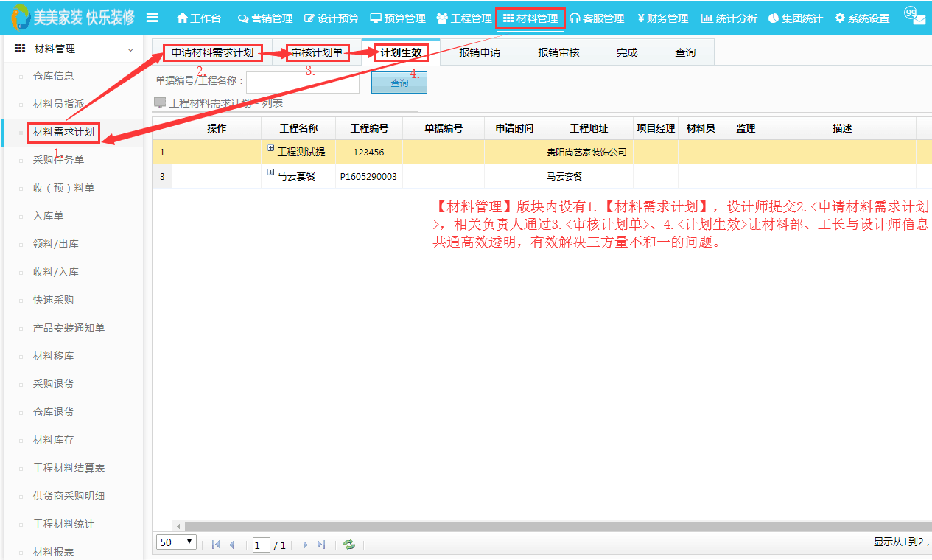Switch to the 报销申请 tab
The width and height of the screenshot is (932, 560).
point(480,52)
